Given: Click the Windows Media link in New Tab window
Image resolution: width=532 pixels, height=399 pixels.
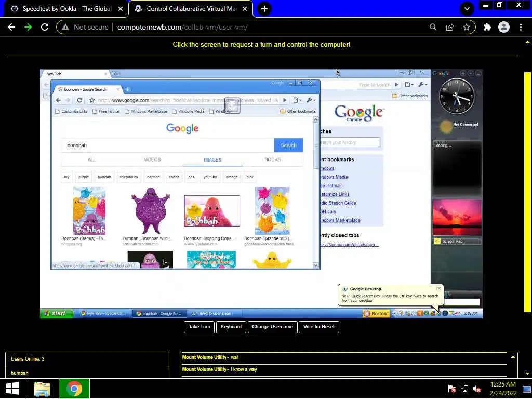Looking at the screenshot, I should [334, 177].
